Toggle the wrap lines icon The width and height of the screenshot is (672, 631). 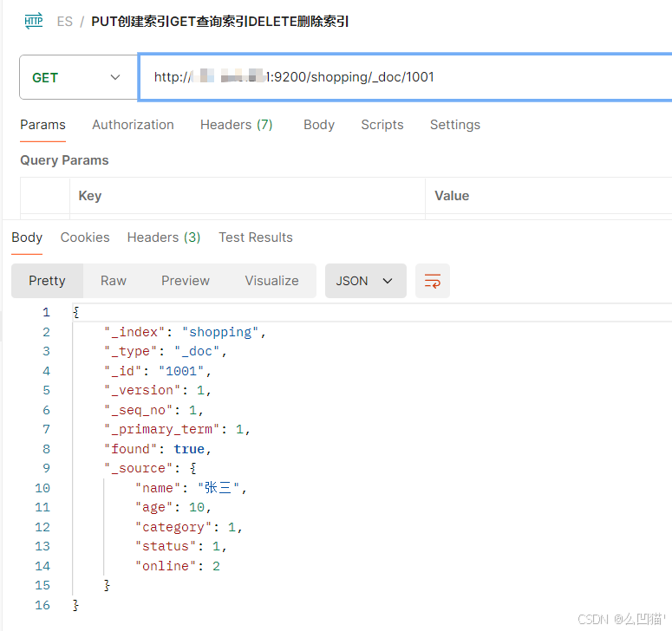click(433, 281)
